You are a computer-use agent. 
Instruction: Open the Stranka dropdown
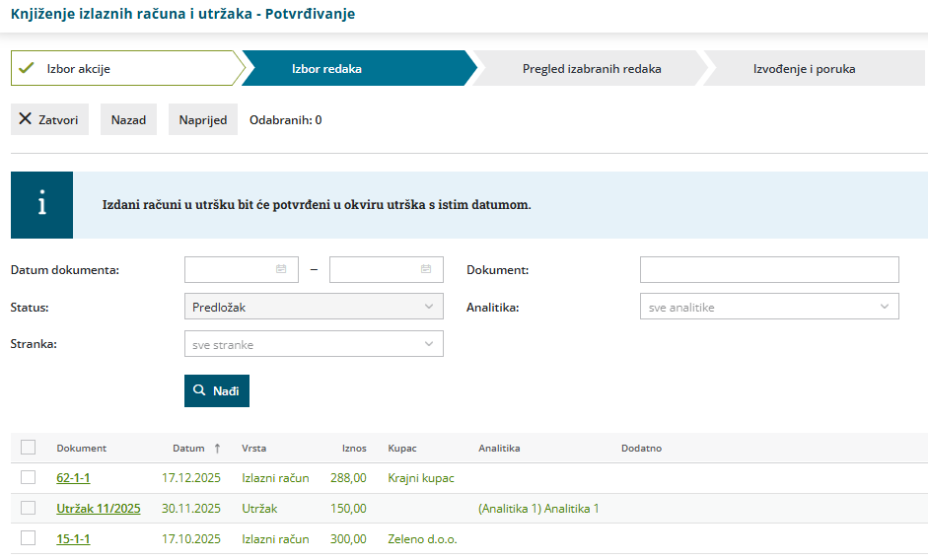pos(314,344)
